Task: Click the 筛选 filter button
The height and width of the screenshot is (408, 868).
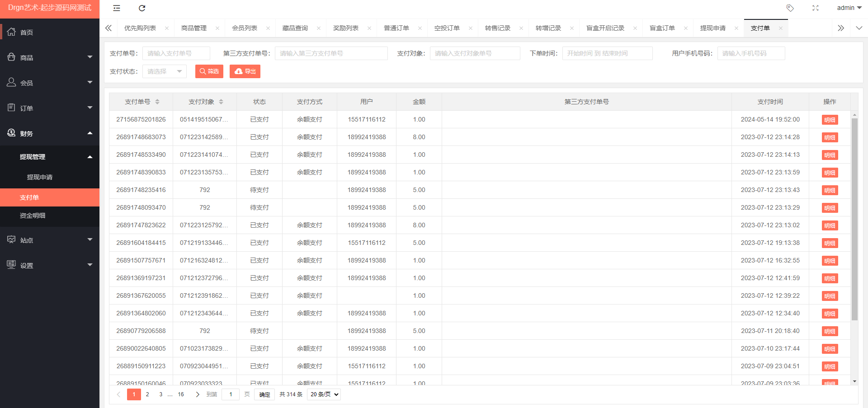Action: point(209,71)
